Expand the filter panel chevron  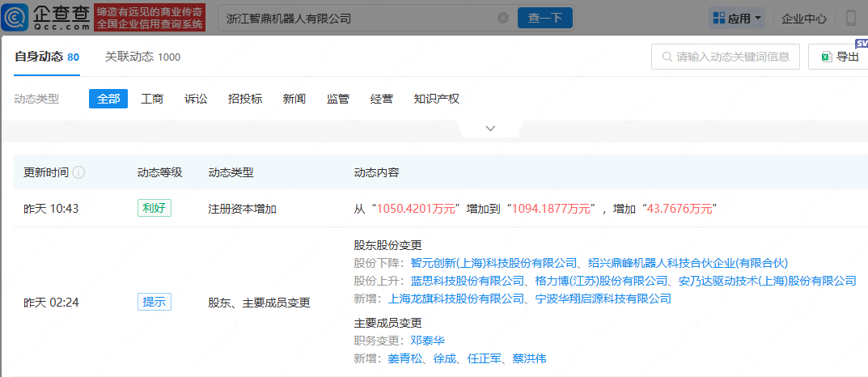(490, 129)
